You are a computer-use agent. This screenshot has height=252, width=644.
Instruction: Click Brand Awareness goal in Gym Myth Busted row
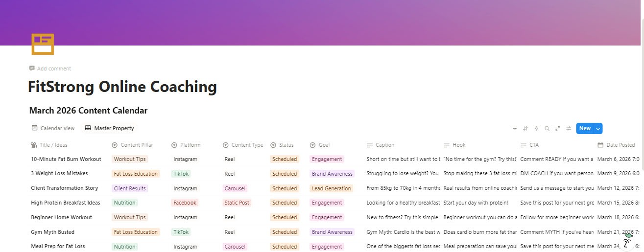[x=332, y=232]
